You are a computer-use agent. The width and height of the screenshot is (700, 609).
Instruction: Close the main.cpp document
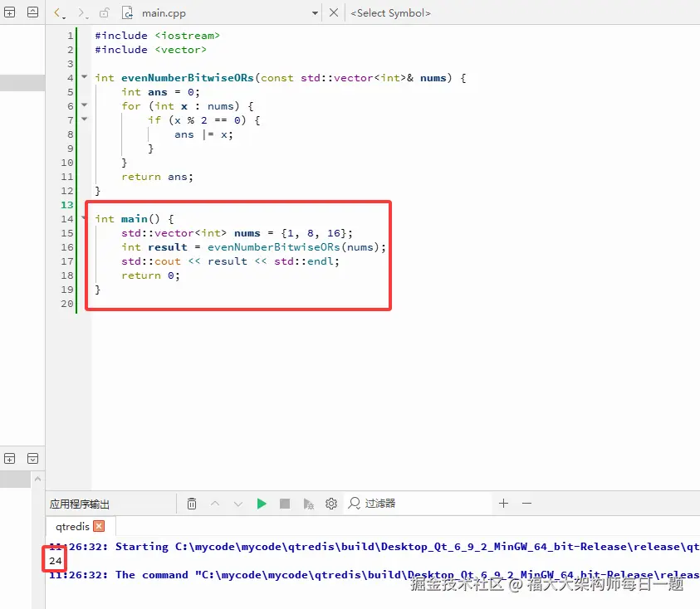(334, 12)
